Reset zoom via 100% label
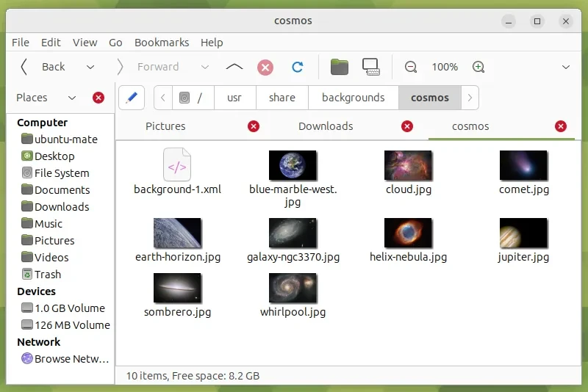Image resolution: width=588 pixels, height=392 pixels. coord(445,67)
